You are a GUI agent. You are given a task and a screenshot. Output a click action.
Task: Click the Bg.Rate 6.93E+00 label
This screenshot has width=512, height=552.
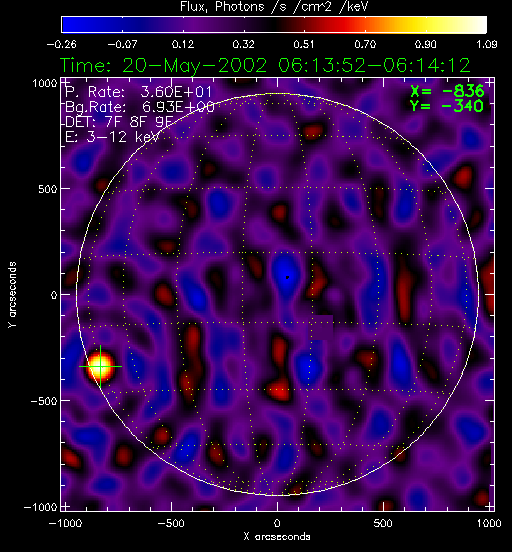(139, 107)
